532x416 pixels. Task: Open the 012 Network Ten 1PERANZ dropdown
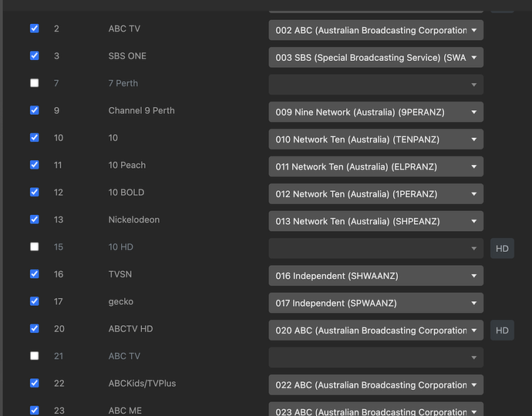pos(376,194)
